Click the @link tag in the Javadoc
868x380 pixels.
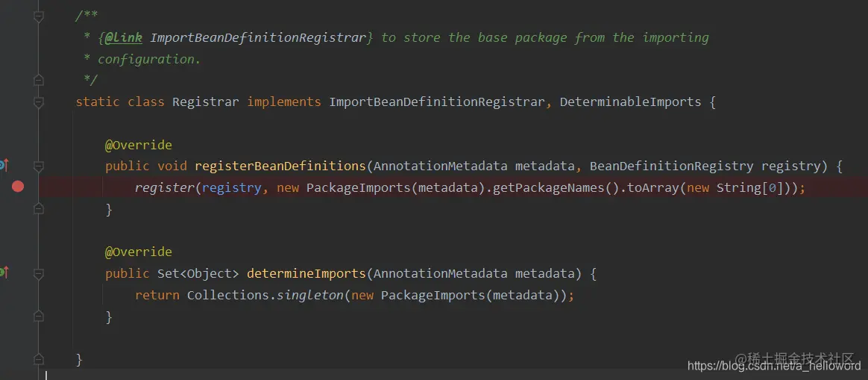point(124,37)
